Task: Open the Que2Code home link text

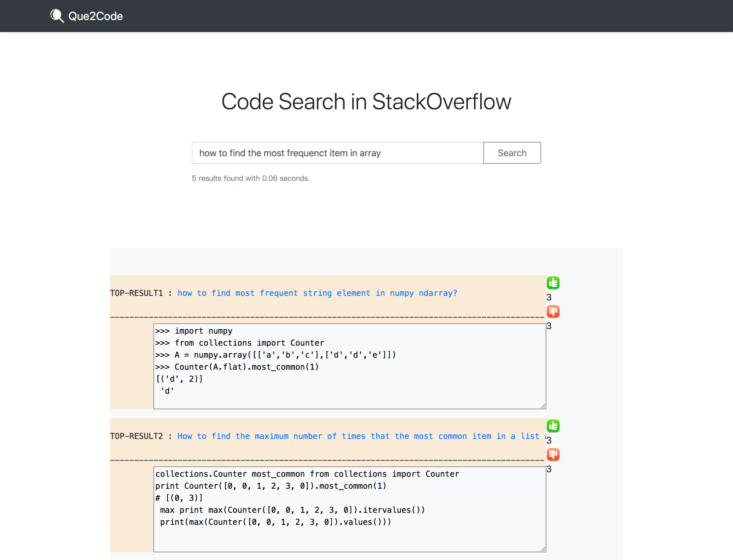Action: coord(95,16)
